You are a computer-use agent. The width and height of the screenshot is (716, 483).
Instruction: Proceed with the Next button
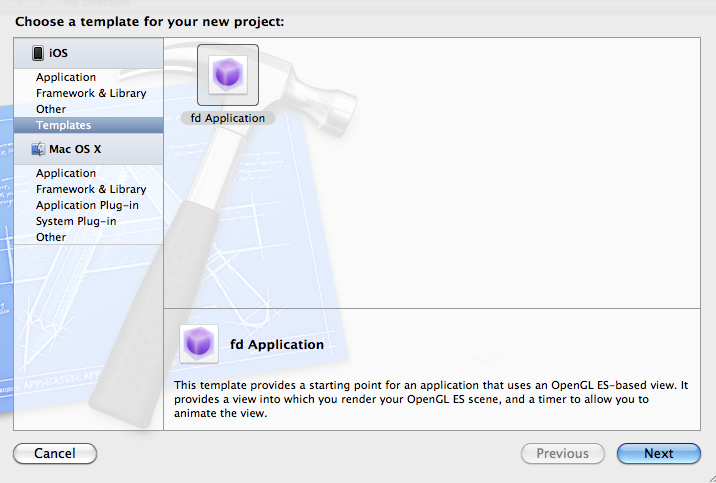click(x=658, y=453)
